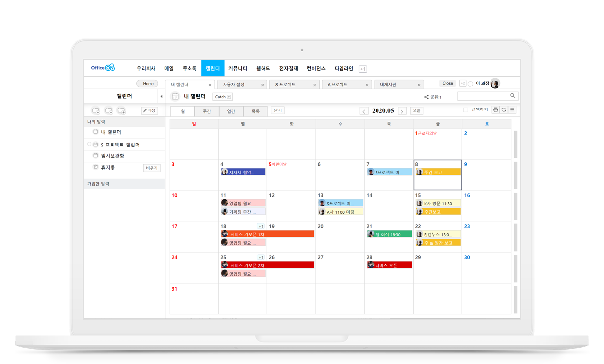Click the search magnifier icon
The image size is (604, 364).
(513, 96)
